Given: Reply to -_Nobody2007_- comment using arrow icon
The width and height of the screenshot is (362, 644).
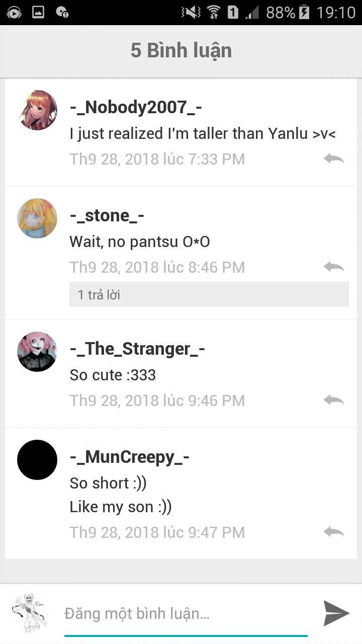Looking at the screenshot, I should click(334, 159).
